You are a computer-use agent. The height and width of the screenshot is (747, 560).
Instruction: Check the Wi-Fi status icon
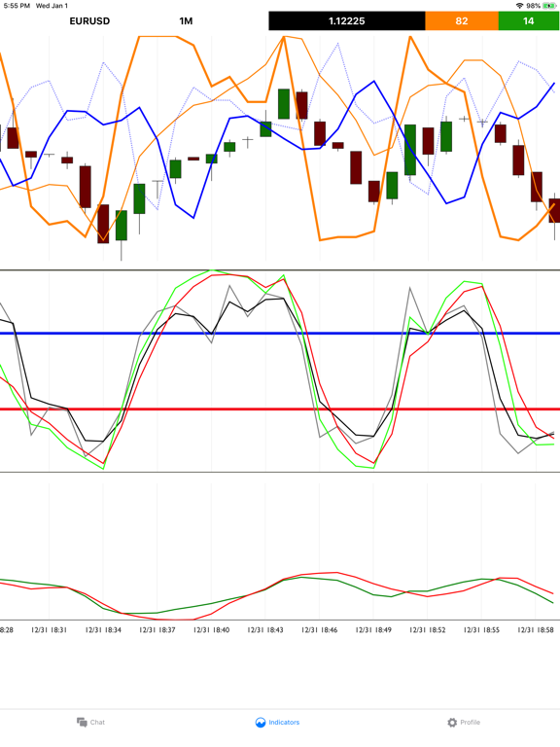[519, 6]
